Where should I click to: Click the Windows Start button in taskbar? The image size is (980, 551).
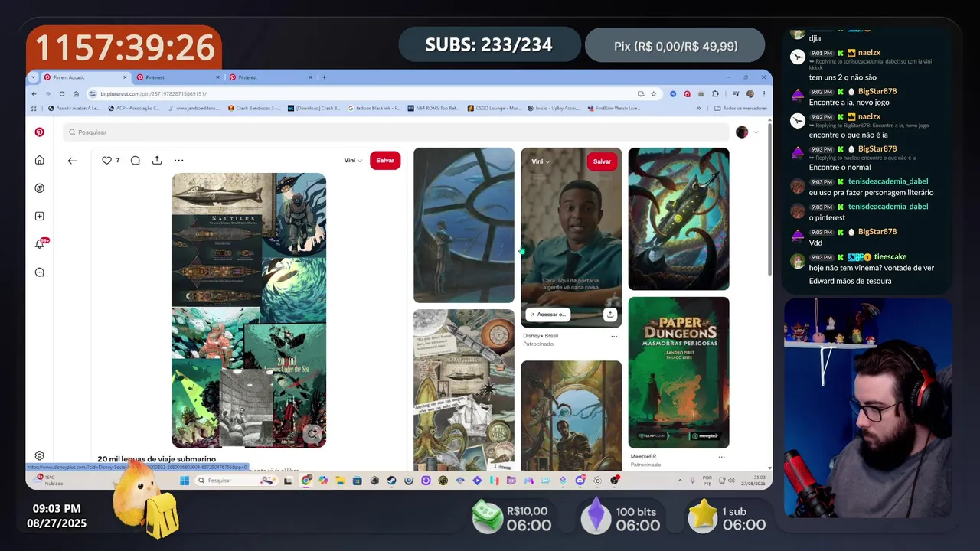(185, 481)
